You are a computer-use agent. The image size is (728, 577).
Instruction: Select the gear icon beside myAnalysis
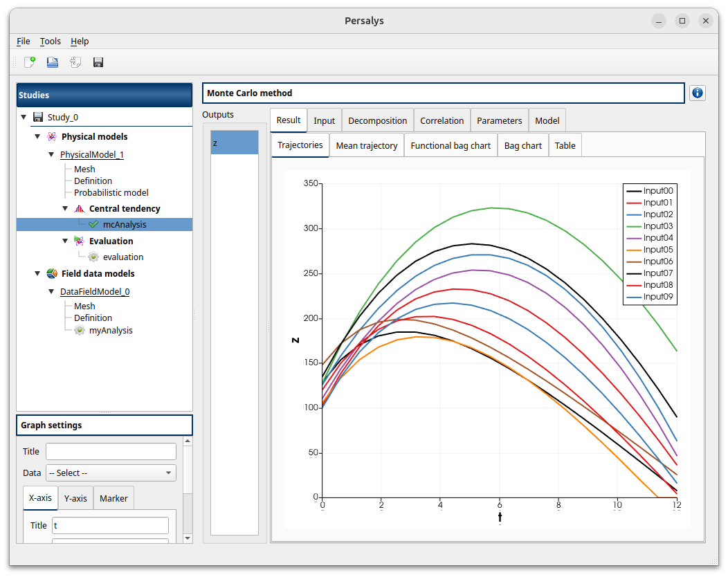click(80, 331)
